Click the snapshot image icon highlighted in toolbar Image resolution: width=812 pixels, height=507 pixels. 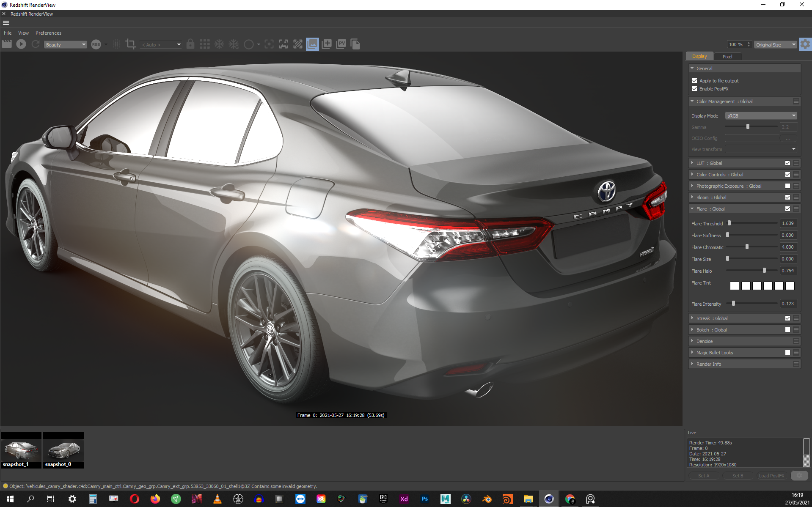(312, 44)
